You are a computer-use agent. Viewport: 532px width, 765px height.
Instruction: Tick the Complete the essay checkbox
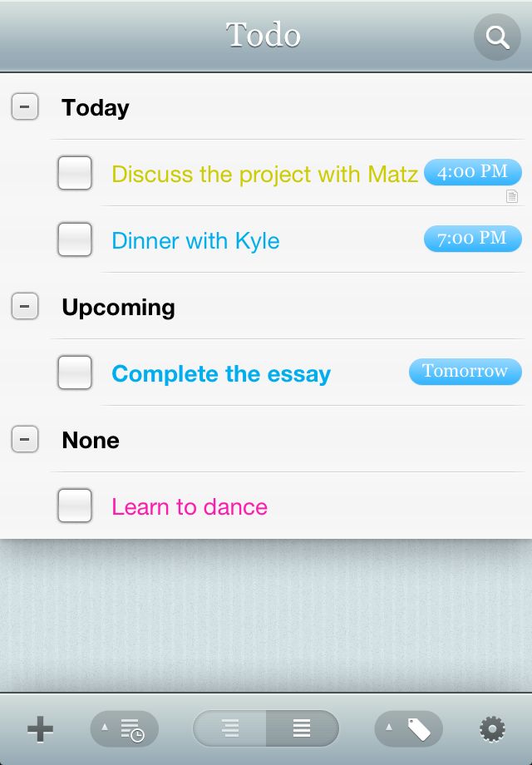[75, 373]
